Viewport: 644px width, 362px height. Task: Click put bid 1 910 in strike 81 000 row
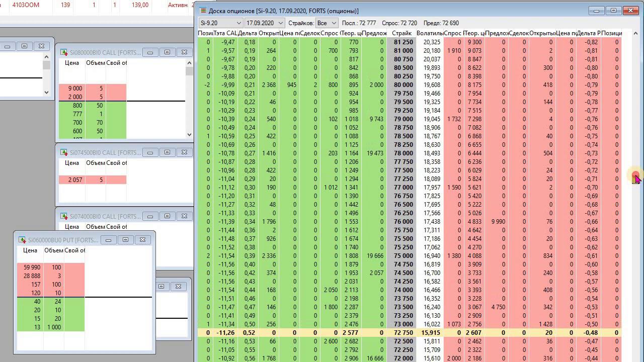pos(453,51)
